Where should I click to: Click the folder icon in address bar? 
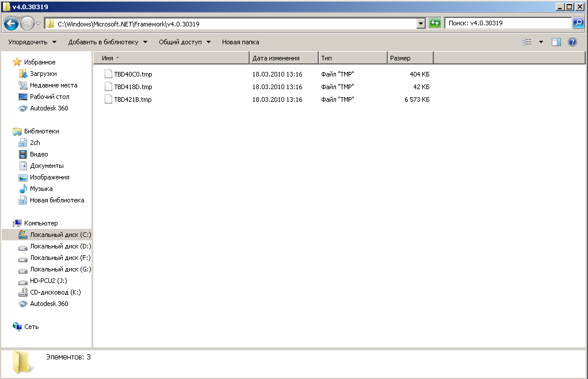50,24
